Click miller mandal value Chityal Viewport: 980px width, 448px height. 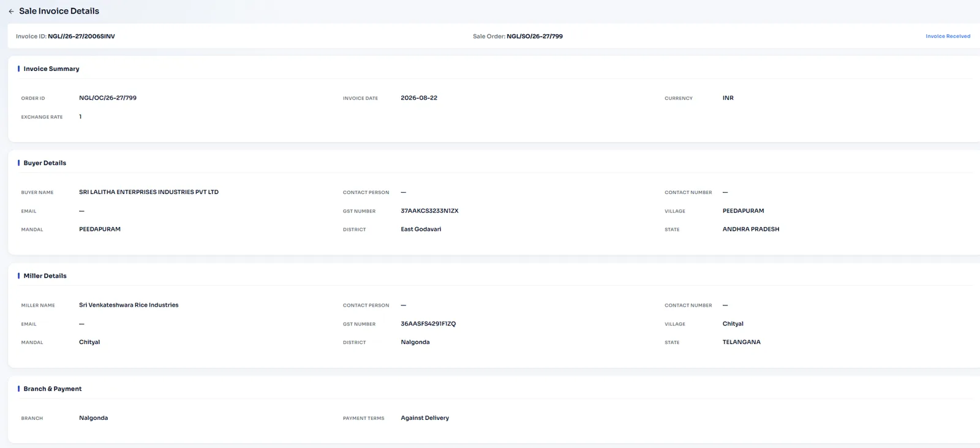coord(89,342)
